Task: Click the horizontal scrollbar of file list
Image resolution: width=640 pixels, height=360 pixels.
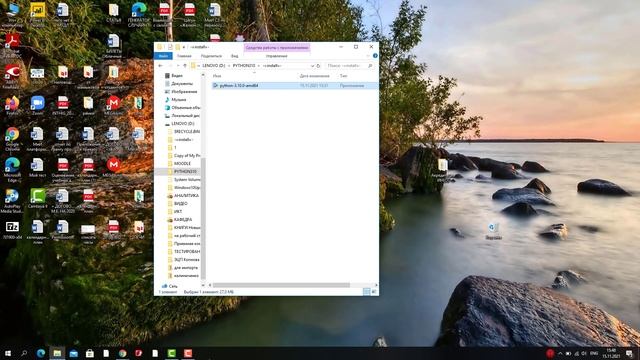Action: click(281, 285)
